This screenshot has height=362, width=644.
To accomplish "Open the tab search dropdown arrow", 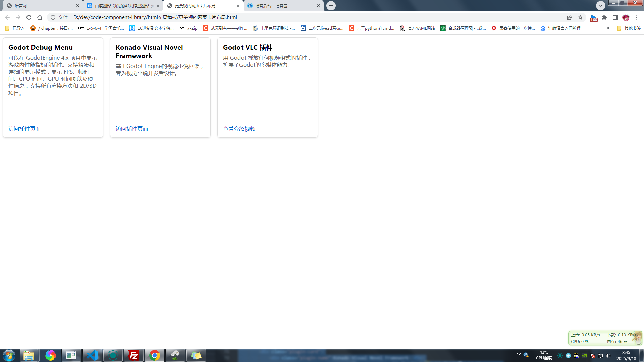I will coord(601,6).
